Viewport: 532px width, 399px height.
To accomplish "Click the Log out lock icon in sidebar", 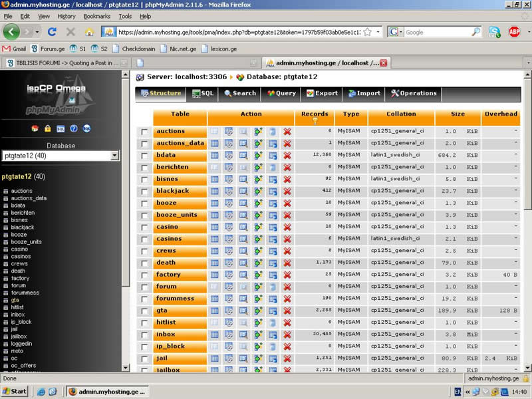I will [48, 128].
